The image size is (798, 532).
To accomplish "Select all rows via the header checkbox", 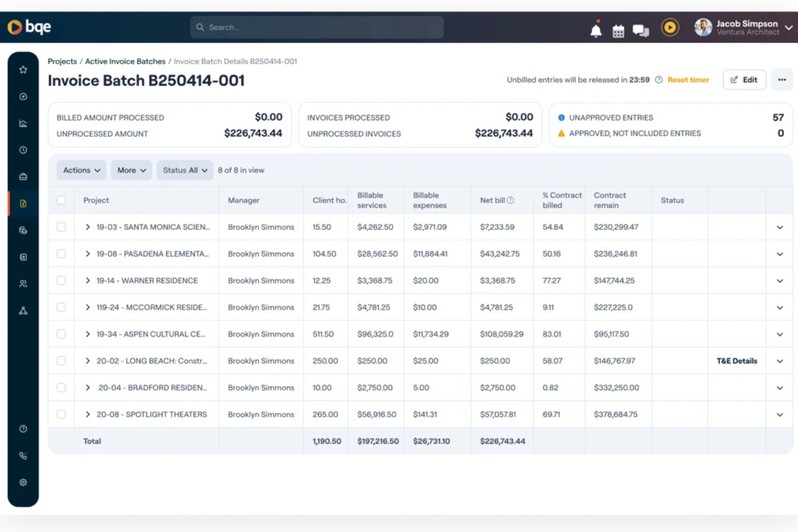I will click(x=61, y=199).
